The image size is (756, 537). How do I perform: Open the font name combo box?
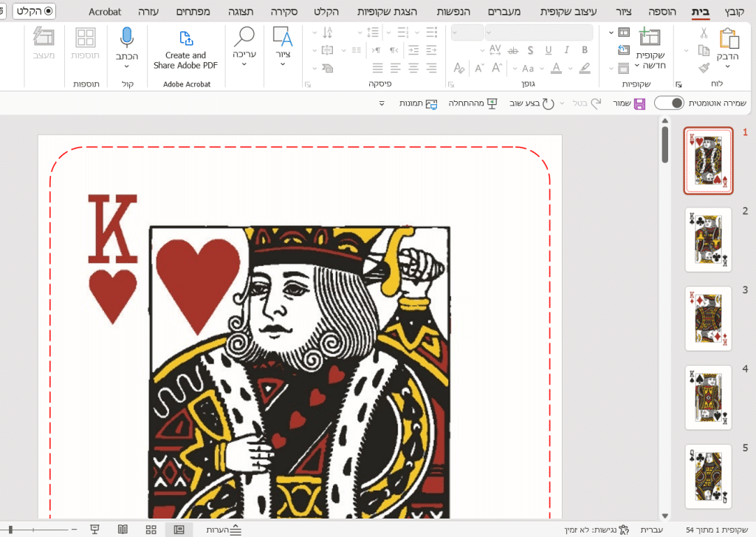(x=539, y=33)
